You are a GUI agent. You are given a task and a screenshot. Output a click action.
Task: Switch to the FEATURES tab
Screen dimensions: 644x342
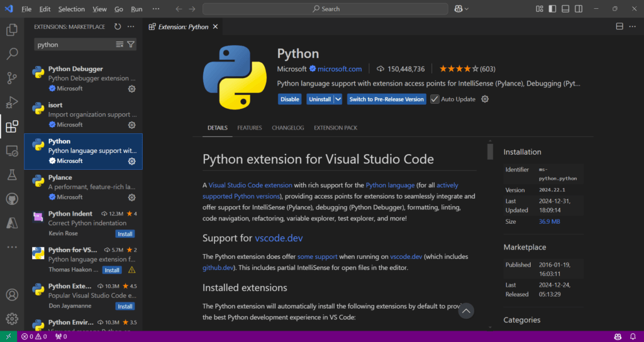pos(249,128)
